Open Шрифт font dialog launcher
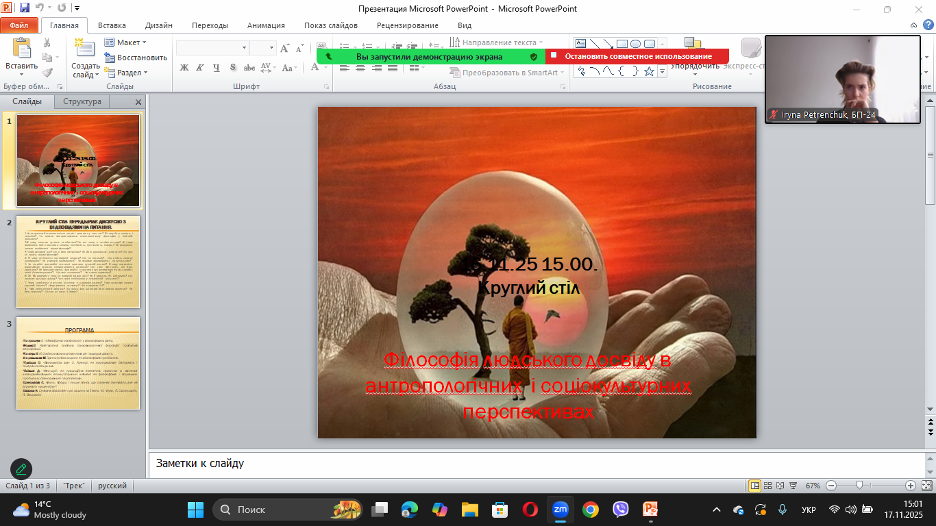The image size is (936, 526). pyautogui.click(x=326, y=87)
